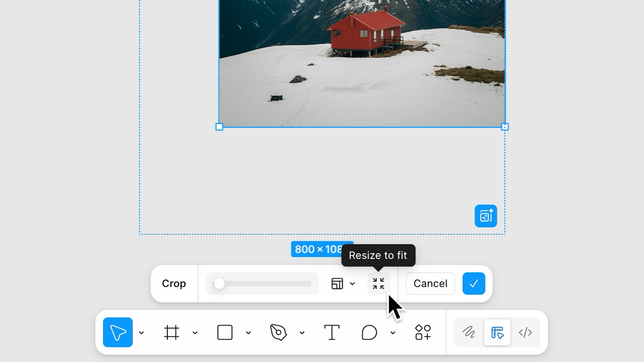The width and height of the screenshot is (644, 362).
Task: Click the Crop label
Action: click(174, 283)
